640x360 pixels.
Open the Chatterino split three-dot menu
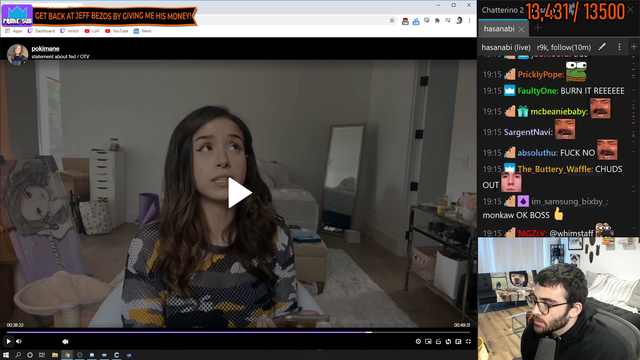click(619, 47)
